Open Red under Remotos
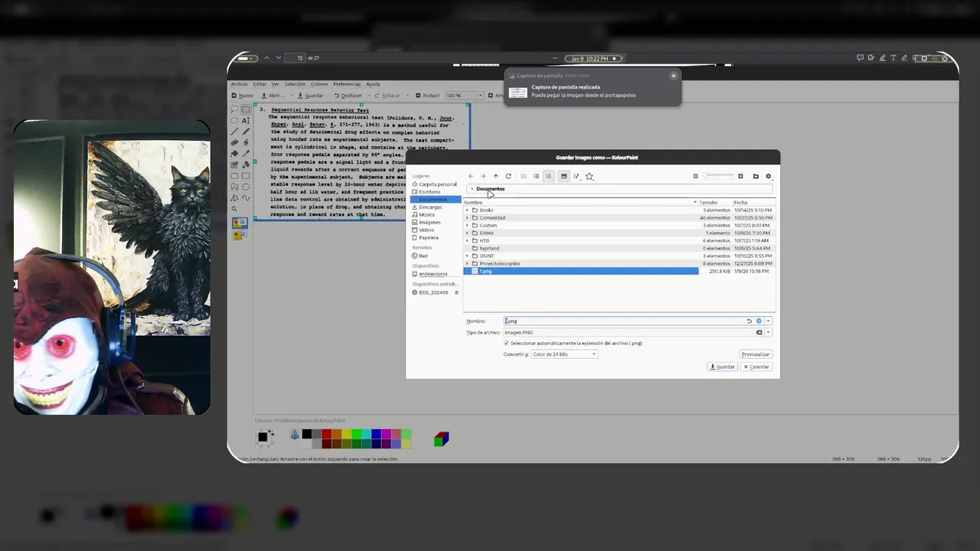 436,256
